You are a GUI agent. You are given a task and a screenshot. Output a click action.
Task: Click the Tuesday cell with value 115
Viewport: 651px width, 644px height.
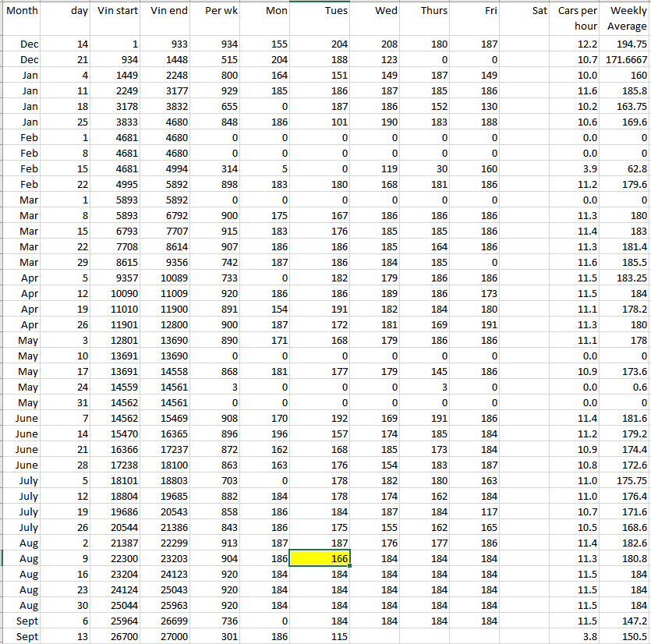(320, 636)
